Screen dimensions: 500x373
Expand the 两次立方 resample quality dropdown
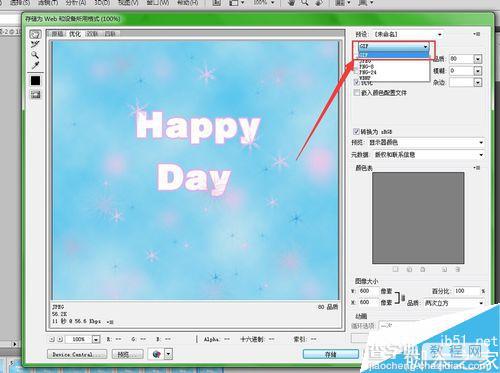[x=454, y=303]
